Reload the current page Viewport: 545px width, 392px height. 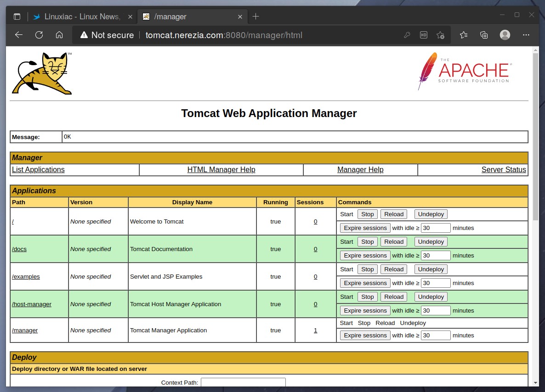(x=39, y=35)
